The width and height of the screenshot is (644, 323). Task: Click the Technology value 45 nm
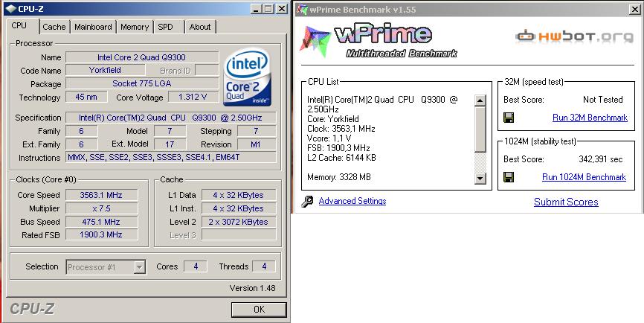pyautogui.click(x=86, y=97)
